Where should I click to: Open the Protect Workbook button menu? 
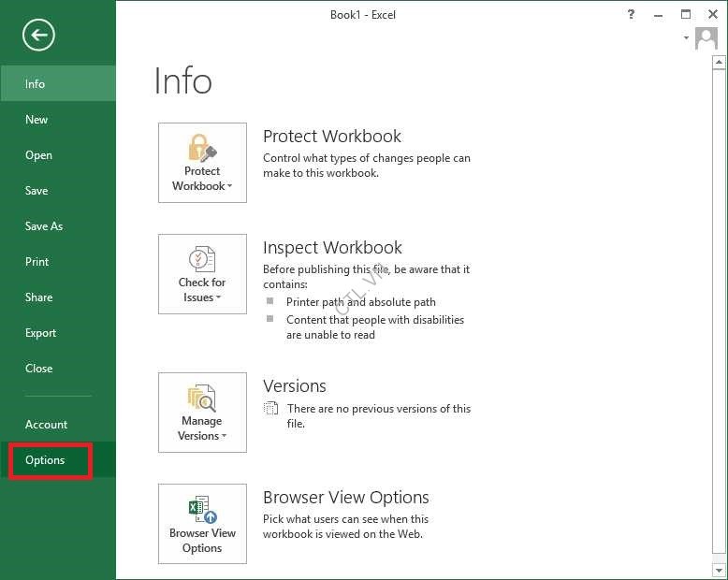point(202,163)
